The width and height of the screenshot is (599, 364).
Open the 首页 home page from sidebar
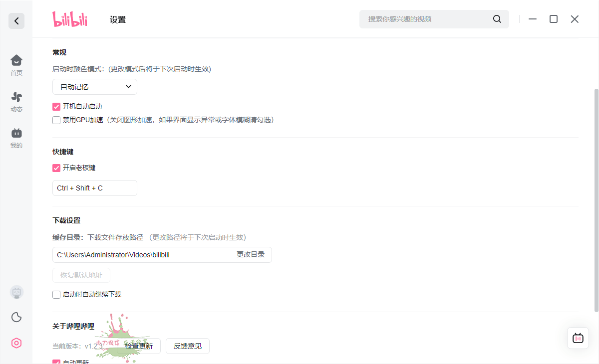click(x=16, y=65)
